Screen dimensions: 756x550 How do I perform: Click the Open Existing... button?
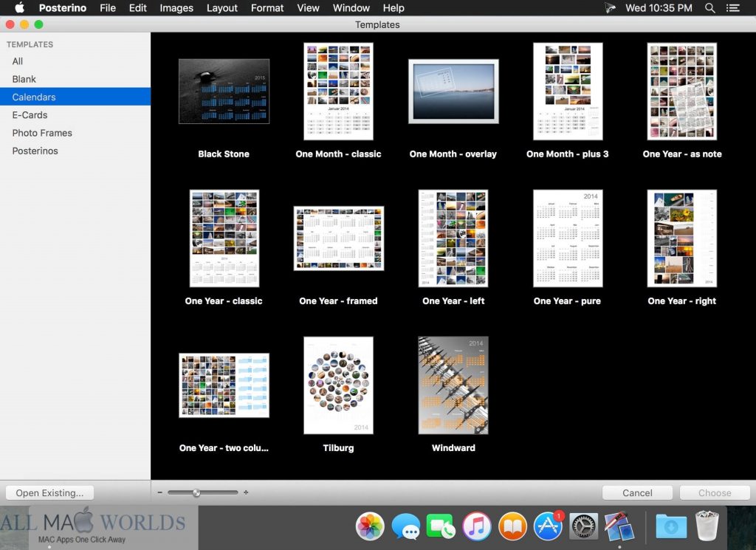49,492
